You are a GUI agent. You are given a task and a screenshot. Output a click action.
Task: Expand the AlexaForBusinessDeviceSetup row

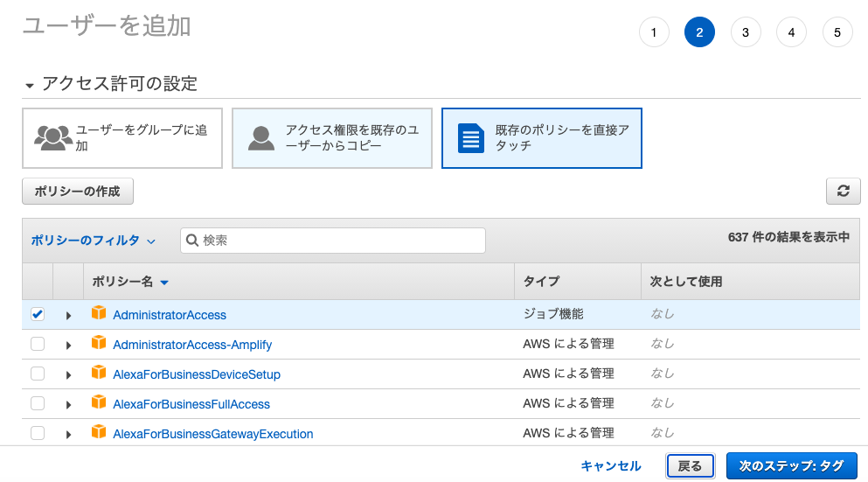[69, 375]
